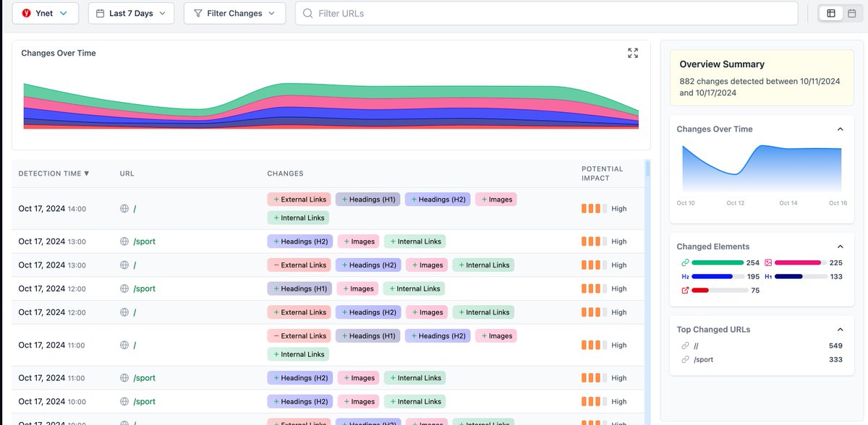Open the / URL link in the 14:00 row

135,209
